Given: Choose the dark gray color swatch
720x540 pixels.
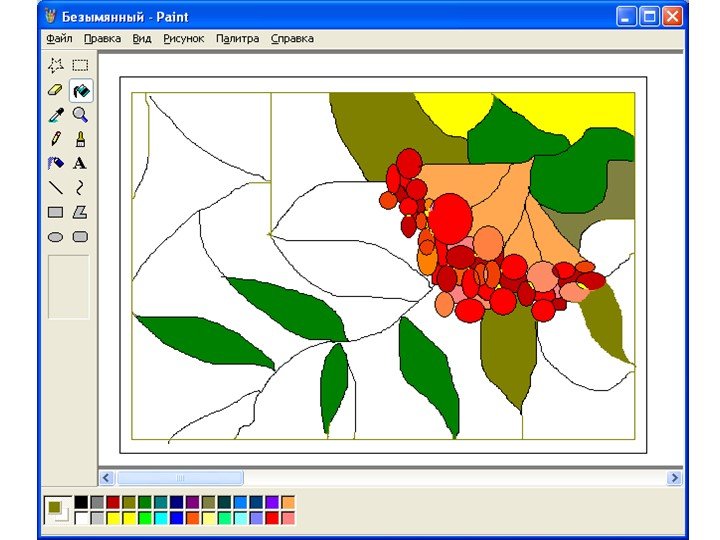Looking at the screenshot, I should [97, 502].
